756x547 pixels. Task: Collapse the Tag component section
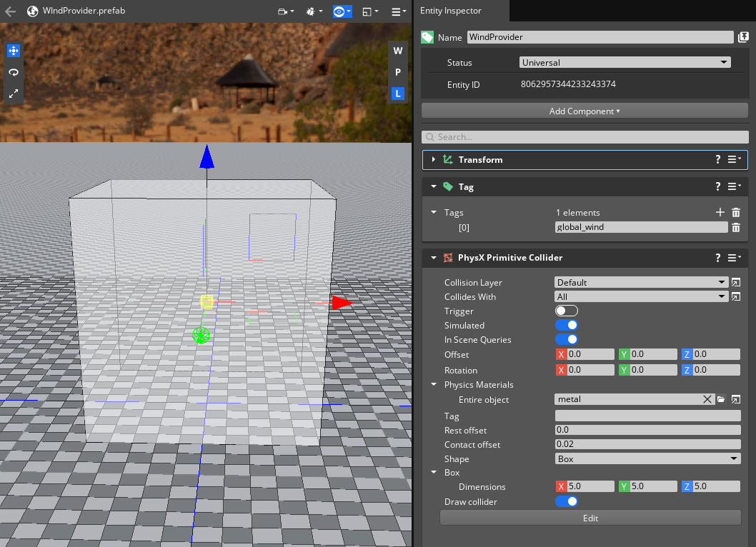tap(433, 186)
